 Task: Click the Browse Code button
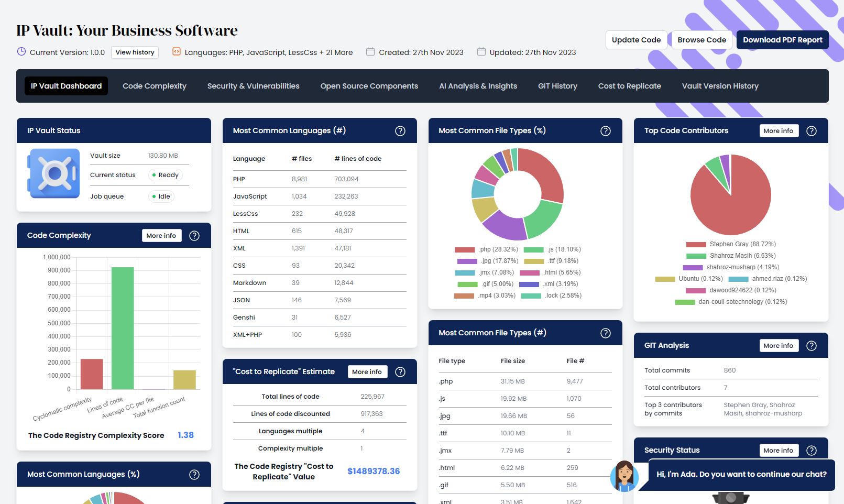pos(701,39)
